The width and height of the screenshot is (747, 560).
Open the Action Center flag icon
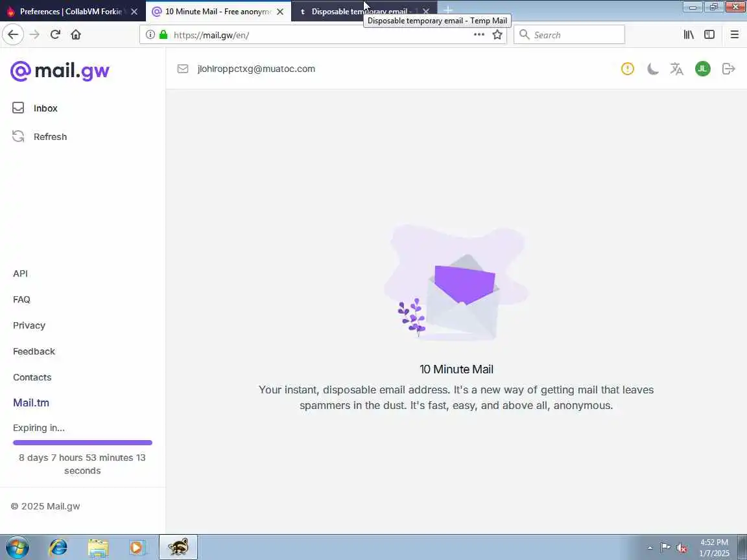click(665, 548)
